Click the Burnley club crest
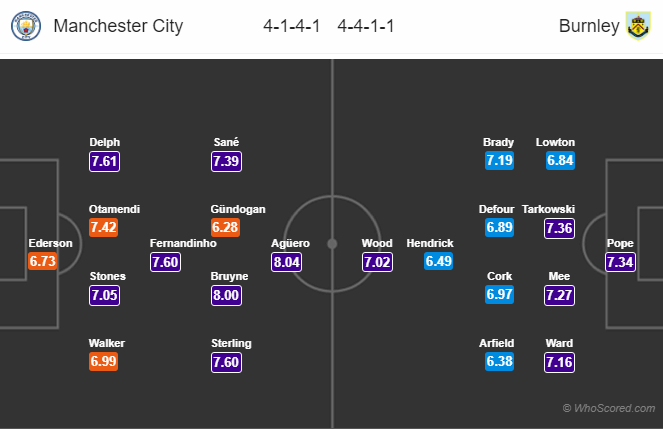Screen dimensions: 663x429 click(x=637, y=27)
